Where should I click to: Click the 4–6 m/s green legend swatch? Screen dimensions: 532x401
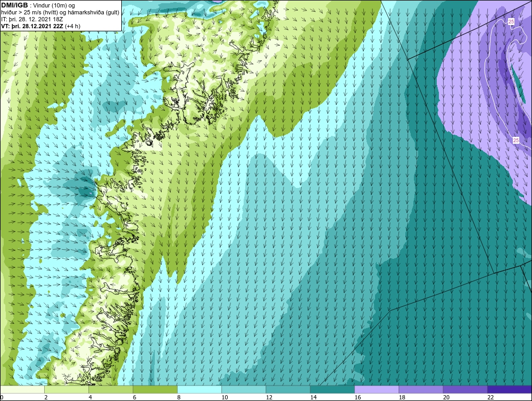tap(111, 389)
